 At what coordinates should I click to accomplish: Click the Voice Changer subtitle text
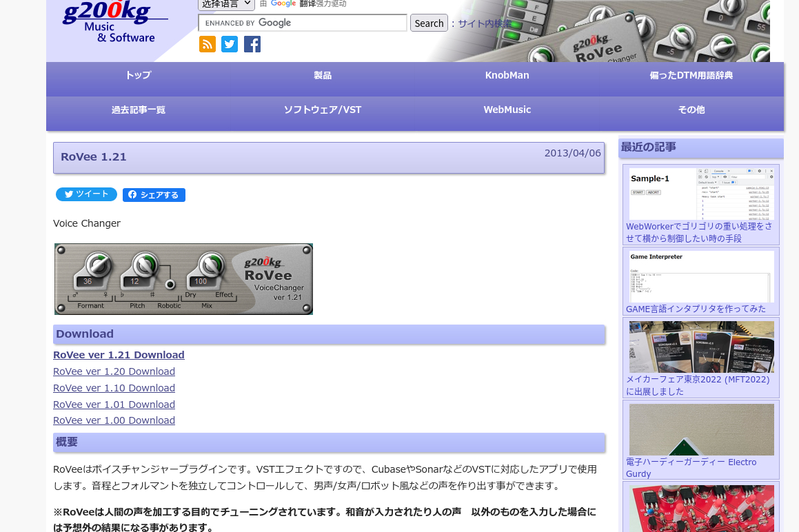(x=87, y=223)
